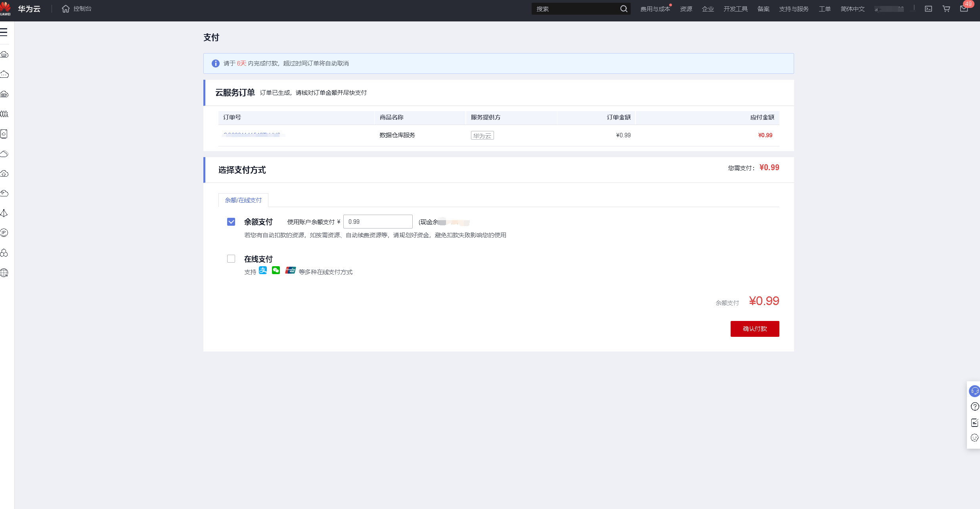The height and width of the screenshot is (509, 980).
Task: Click the shopping cart icon
Action: (946, 9)
